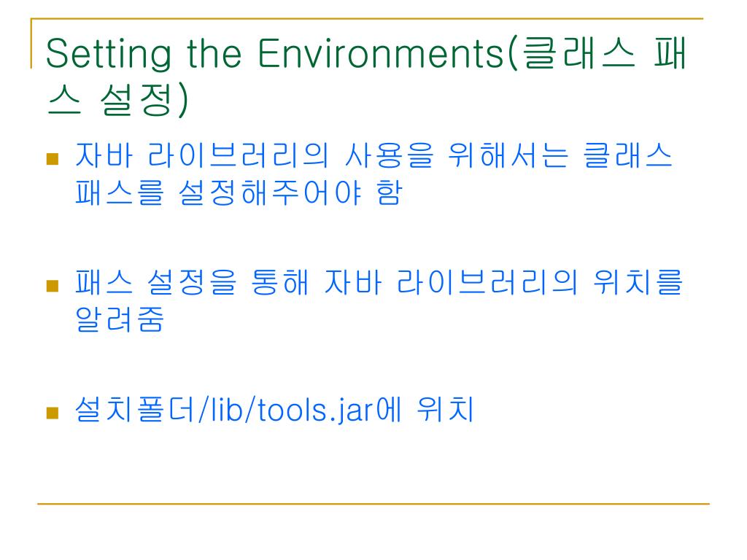Screen dimensions: 747x560
Task: Click 위해서는 in the first bullet
Action: point(508,155)
